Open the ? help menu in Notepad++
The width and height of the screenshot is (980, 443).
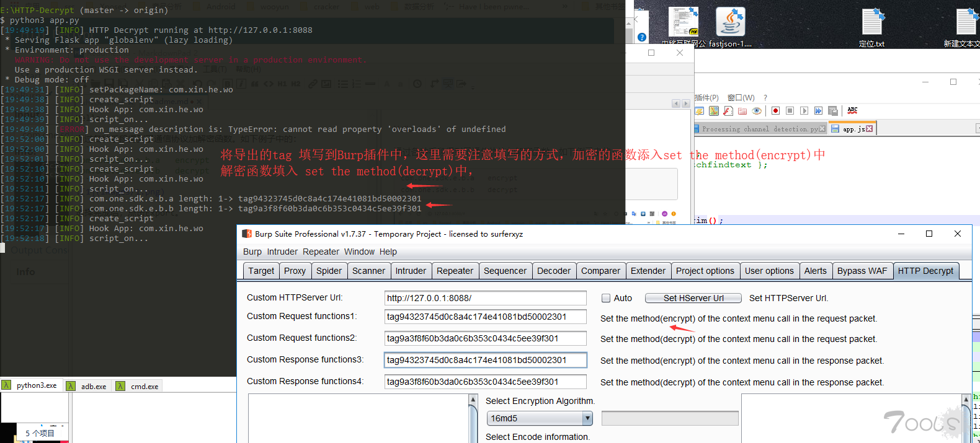(x=765, y=98)
